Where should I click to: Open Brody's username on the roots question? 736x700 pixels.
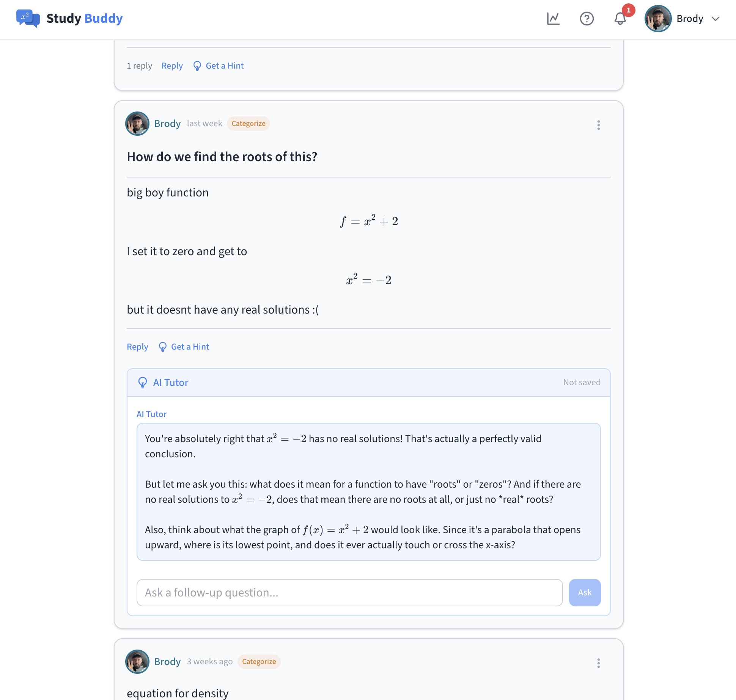tap(167, 124)
